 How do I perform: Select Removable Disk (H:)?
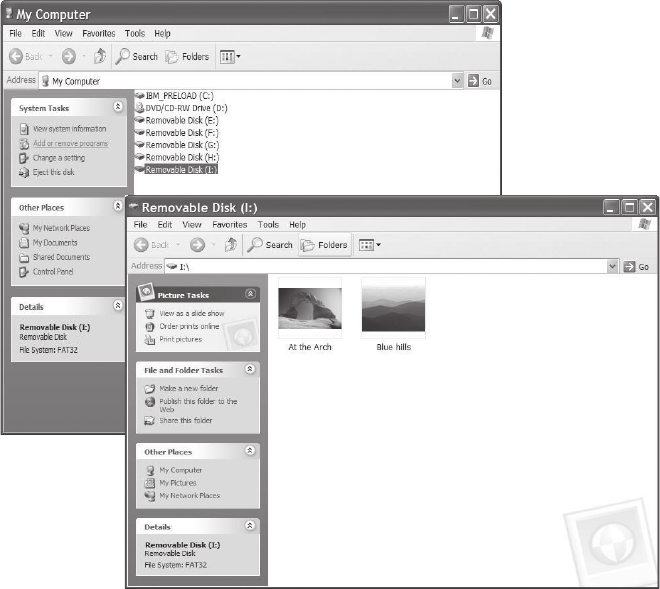click(x=177, y=157)
